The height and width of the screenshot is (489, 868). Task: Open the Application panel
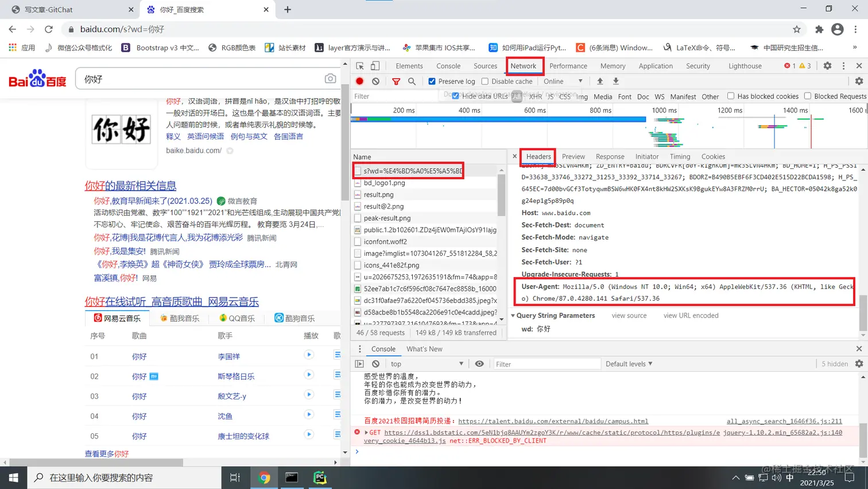pyautogui.click(x=656, y=66)
